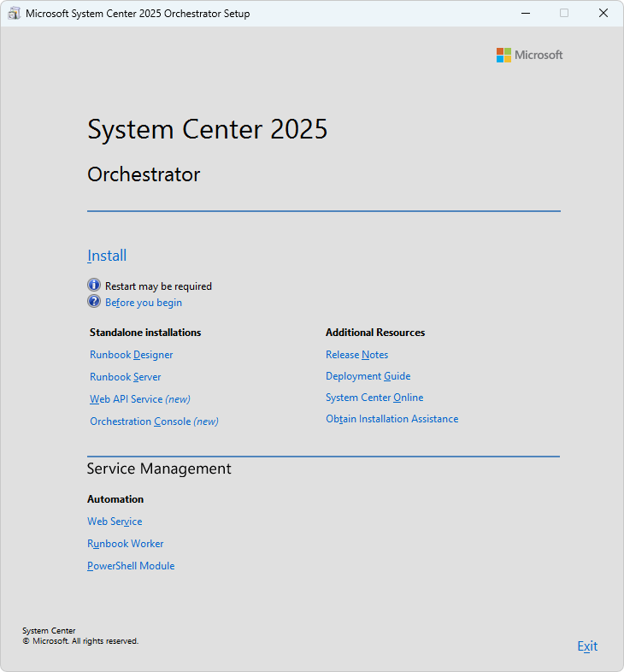Image resolution: width=624 pixels, height=672 pixels.
Task: Open Release Notes
Action: pos(356,355)
